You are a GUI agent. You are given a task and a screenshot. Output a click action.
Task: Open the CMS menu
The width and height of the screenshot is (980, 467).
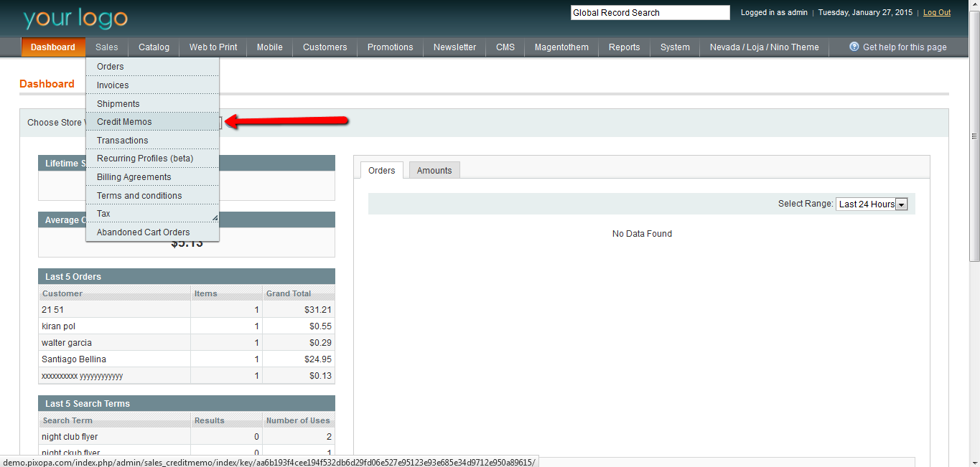tap(505, 47)
